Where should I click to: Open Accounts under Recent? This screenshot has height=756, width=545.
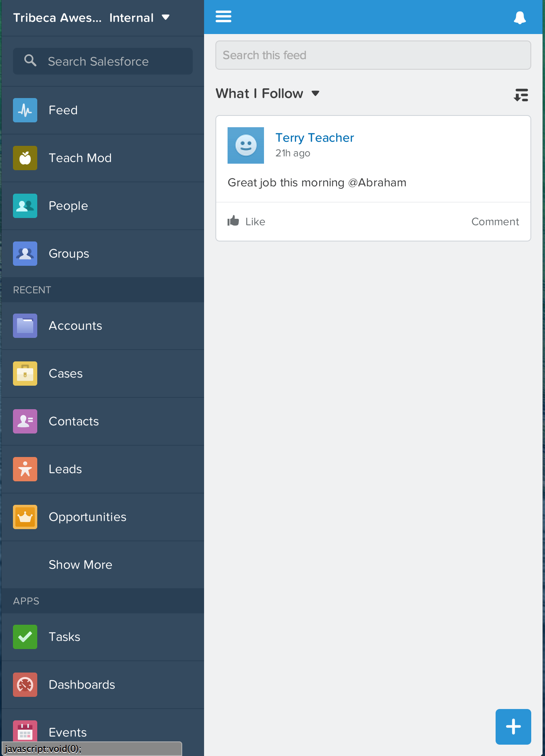(103, 326)
